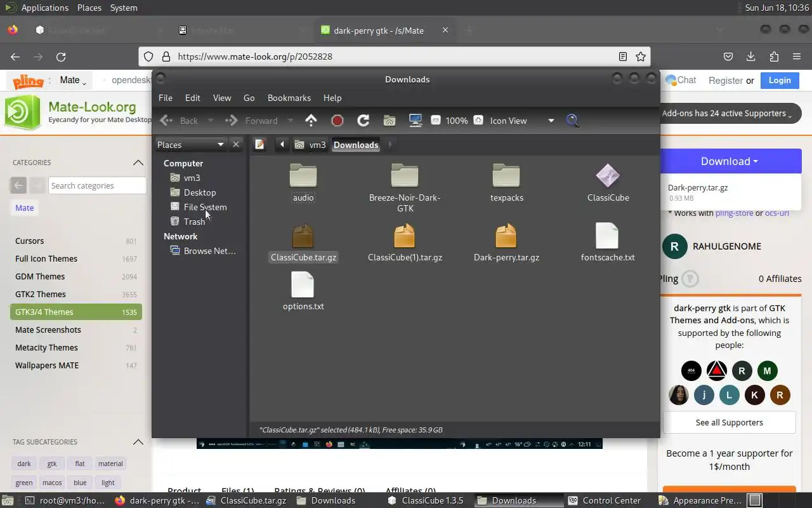The height and width of the screenshot is (508, 812).
Task: Select options.txt file
Action: (x=303, y=291)
